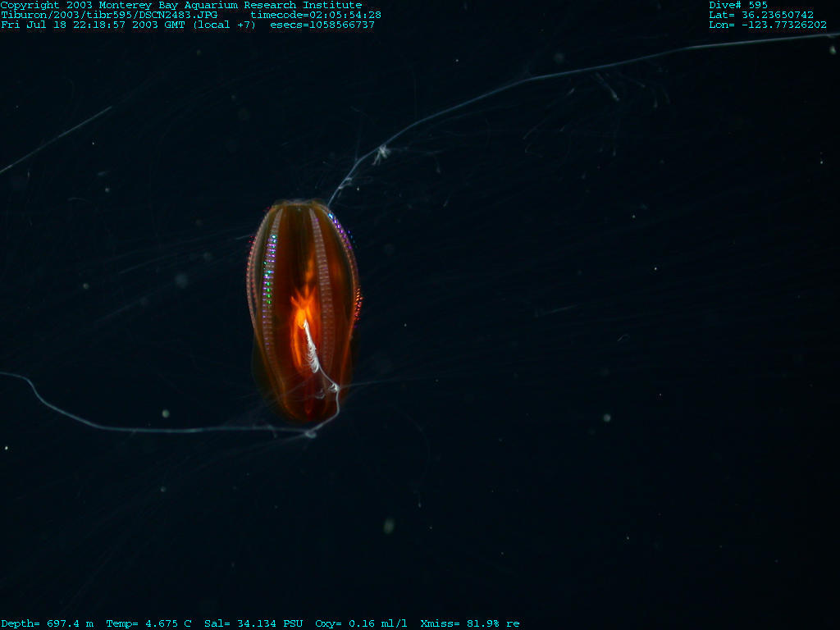Select the DSCN2483.JPG file path text

(x=109, y=15)
